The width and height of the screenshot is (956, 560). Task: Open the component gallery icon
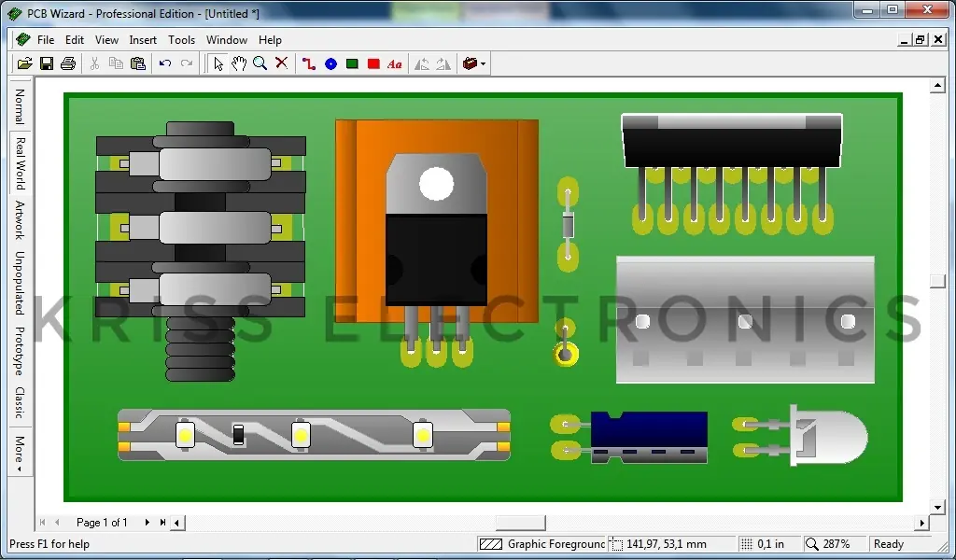click(471, 63)
